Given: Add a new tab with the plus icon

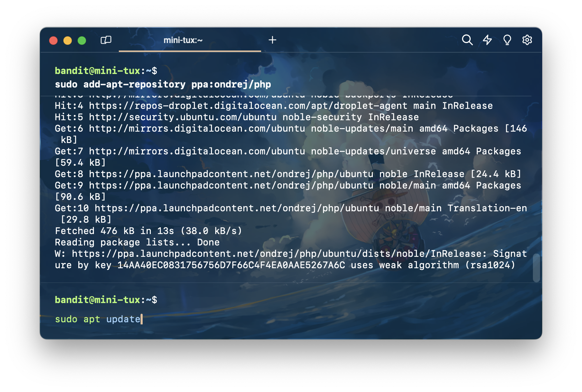Looking at the screenshot, I should 272,40.
